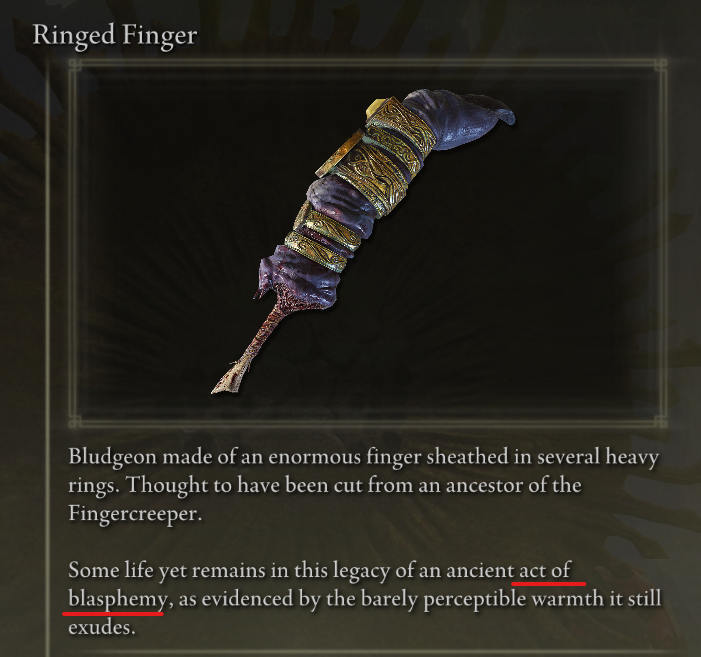Click the word "Bludgeon" starting the description
The width and height of the screenshot is (701, 657).
click(x=113, y=457)
